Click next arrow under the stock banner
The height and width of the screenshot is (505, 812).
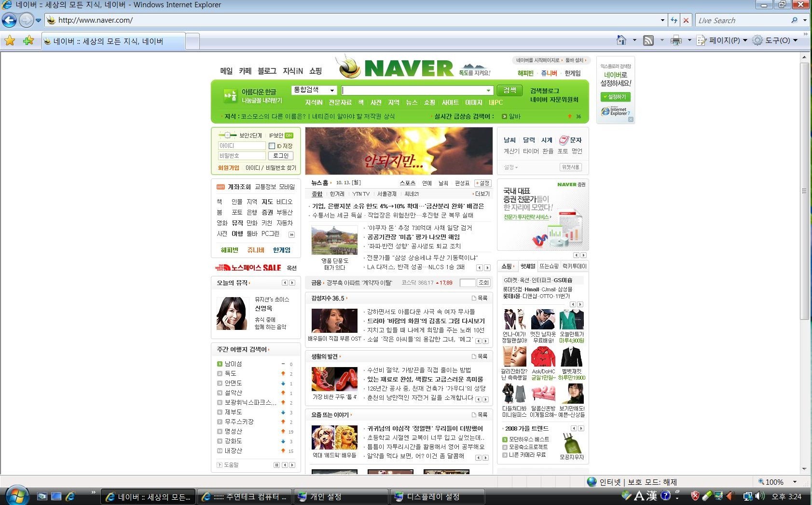pos(583,255)
